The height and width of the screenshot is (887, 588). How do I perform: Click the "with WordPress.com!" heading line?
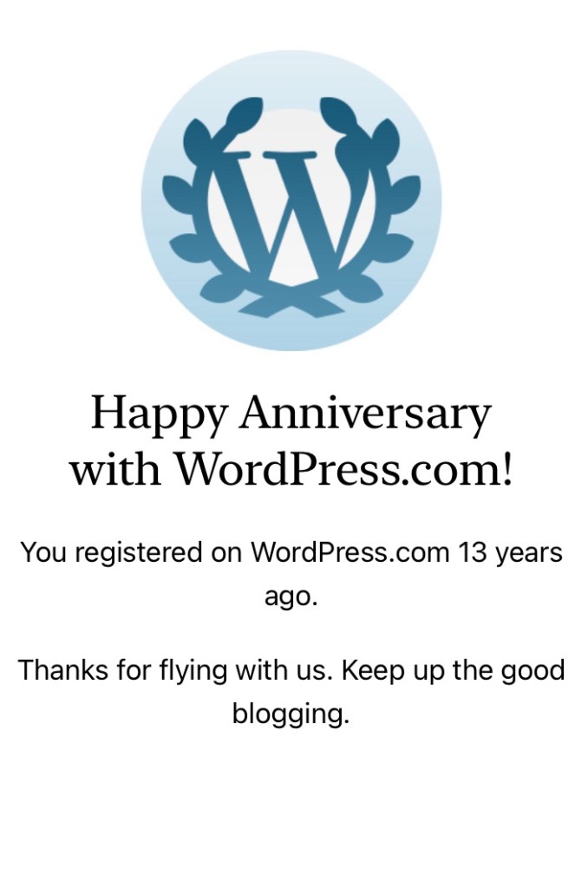pyautogui.click(x=291, y=470)
